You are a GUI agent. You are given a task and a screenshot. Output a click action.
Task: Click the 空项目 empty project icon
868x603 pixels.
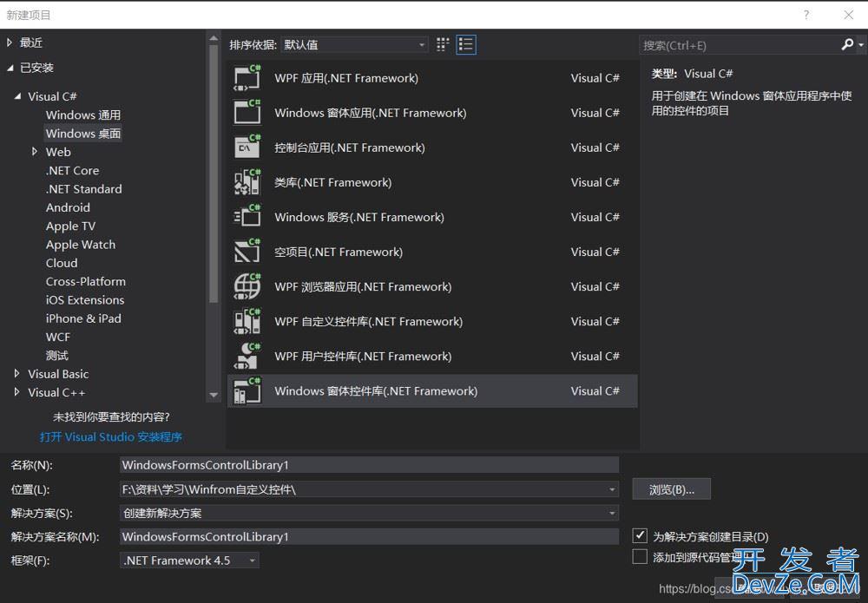point(247,252)
